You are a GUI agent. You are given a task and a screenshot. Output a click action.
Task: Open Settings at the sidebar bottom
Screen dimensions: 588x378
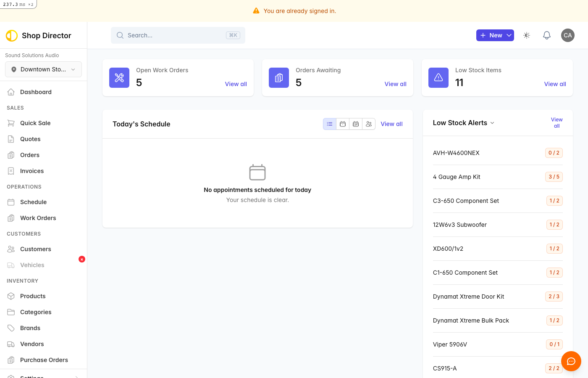[x=33, y=376]
